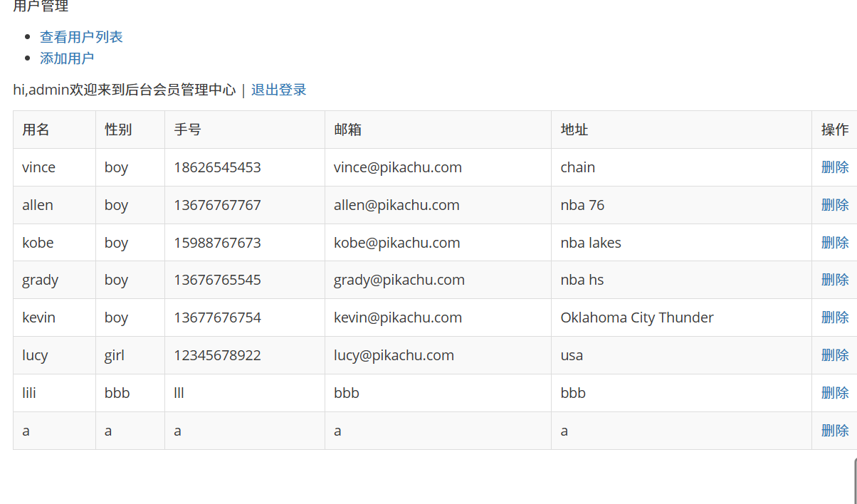Click the Oklahoma City Thunder address cell

pos(636,317)
